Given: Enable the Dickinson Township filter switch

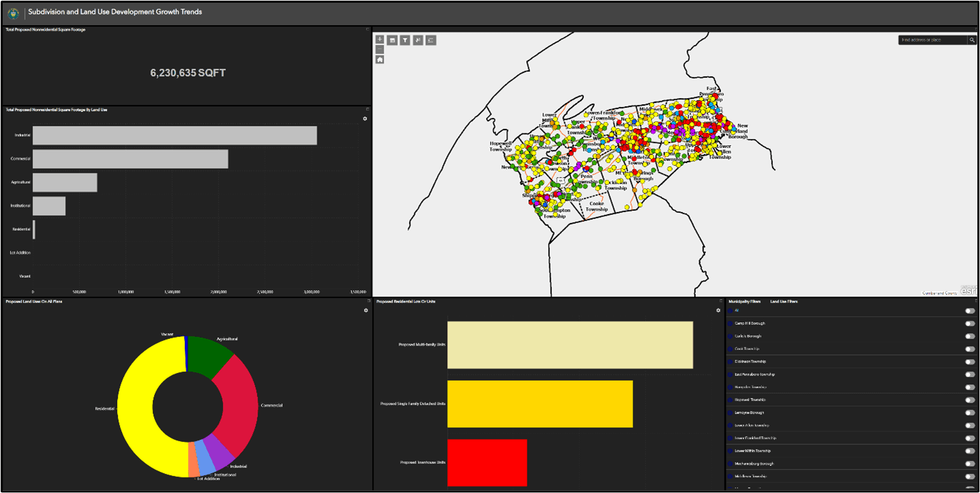Looking at the screenshot, I should (x=969, y=361).
